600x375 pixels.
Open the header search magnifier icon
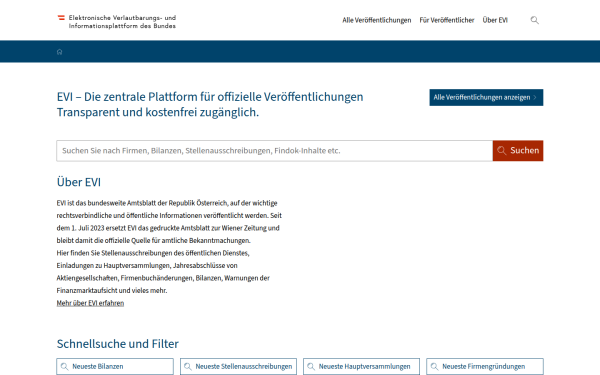click(x=535, y=20)
